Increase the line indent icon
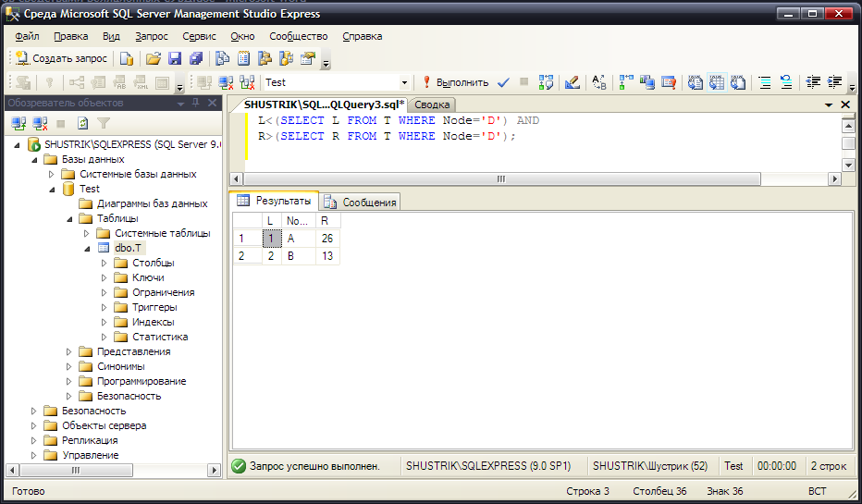This screenshot has width=862, height=504. click(x=834, y=82)
